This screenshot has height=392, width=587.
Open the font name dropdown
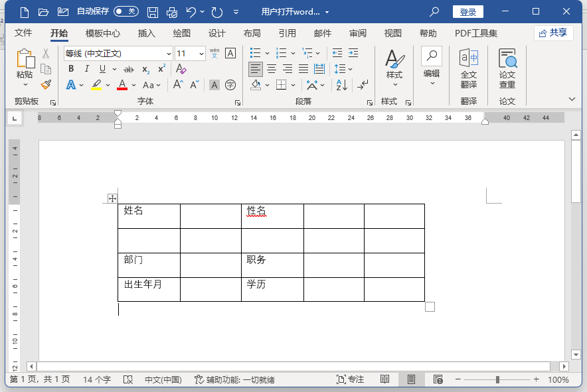(x=169, y=54)
